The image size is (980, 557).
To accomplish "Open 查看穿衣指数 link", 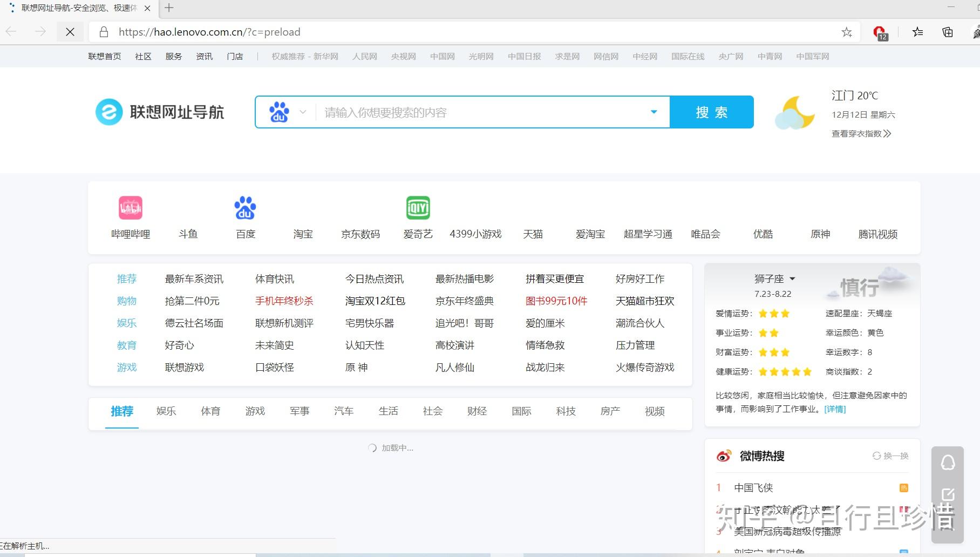I will point(861,133).
